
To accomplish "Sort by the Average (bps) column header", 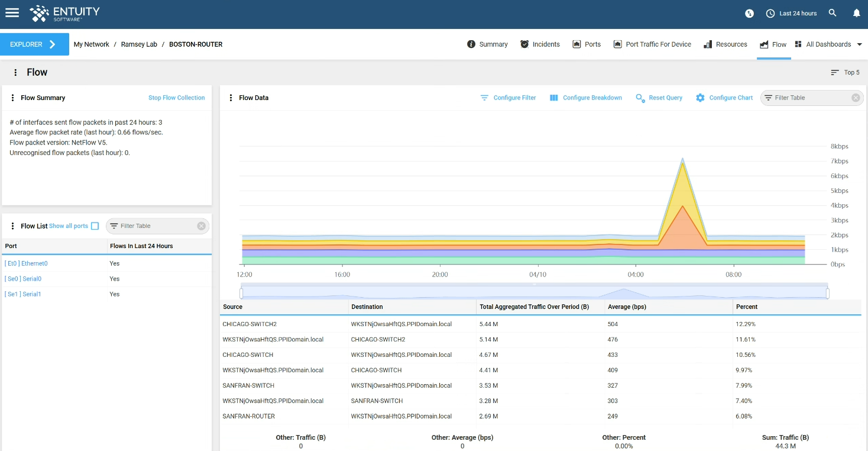I will [669, 307].
